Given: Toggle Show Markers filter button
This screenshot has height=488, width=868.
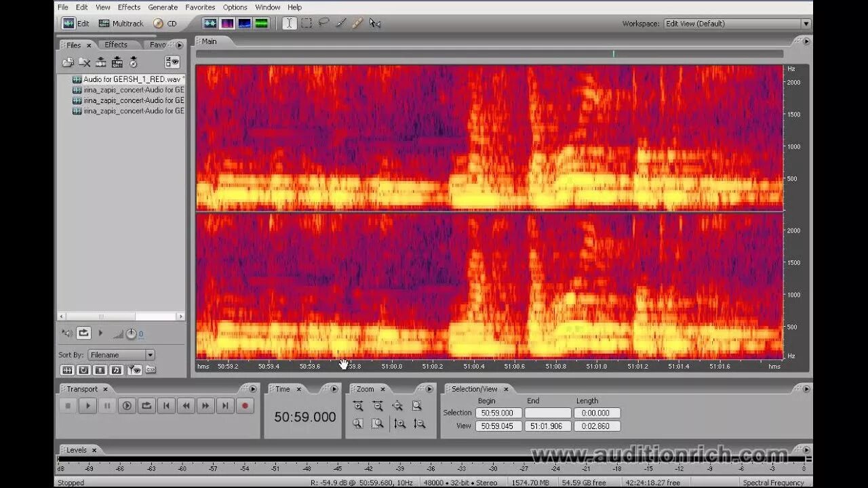Looking at the screenshot, I should click(x=134, y=370).
